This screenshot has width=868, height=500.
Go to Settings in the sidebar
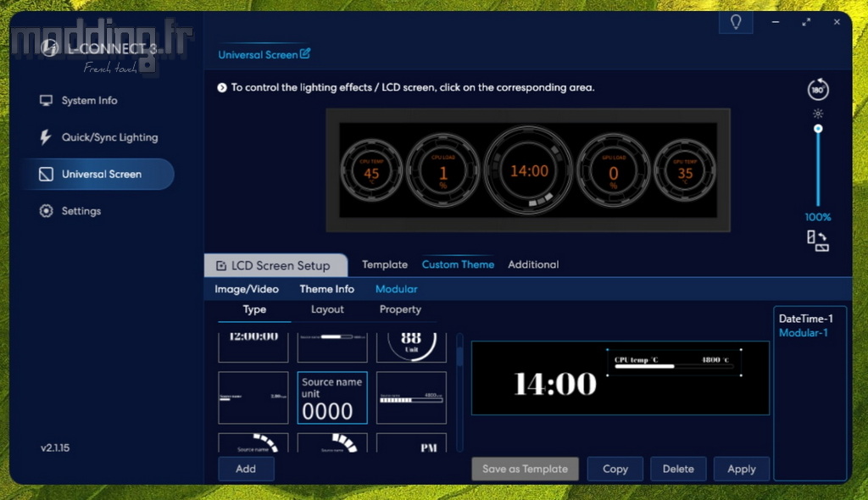pos(81,211)
